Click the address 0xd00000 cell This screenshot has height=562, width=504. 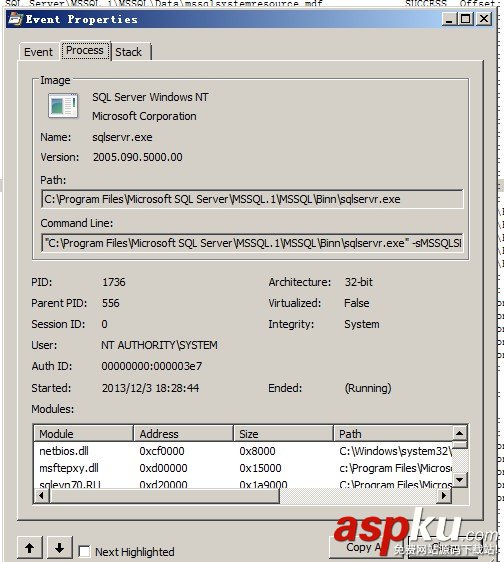coord(163,468)
